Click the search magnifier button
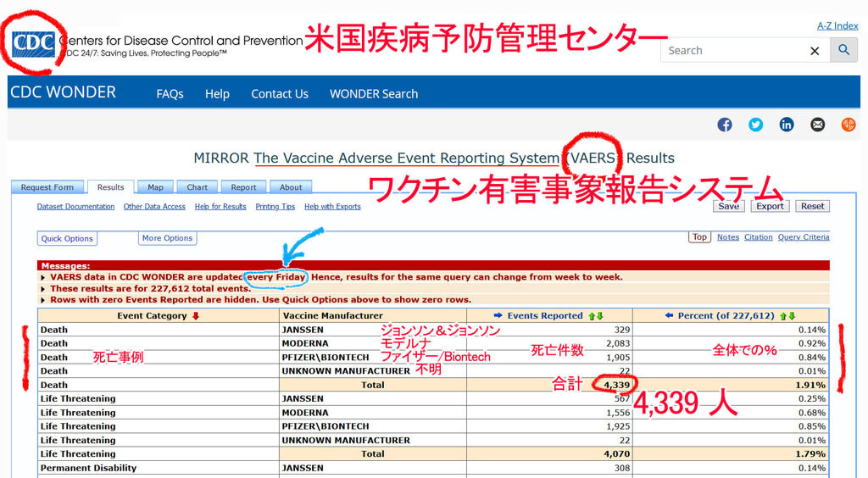 [843, 50]
